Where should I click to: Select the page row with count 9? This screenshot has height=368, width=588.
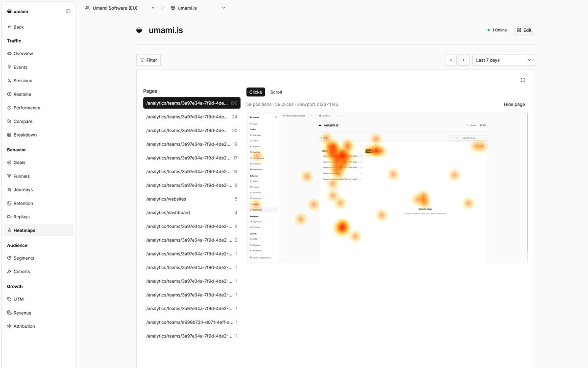192,185
